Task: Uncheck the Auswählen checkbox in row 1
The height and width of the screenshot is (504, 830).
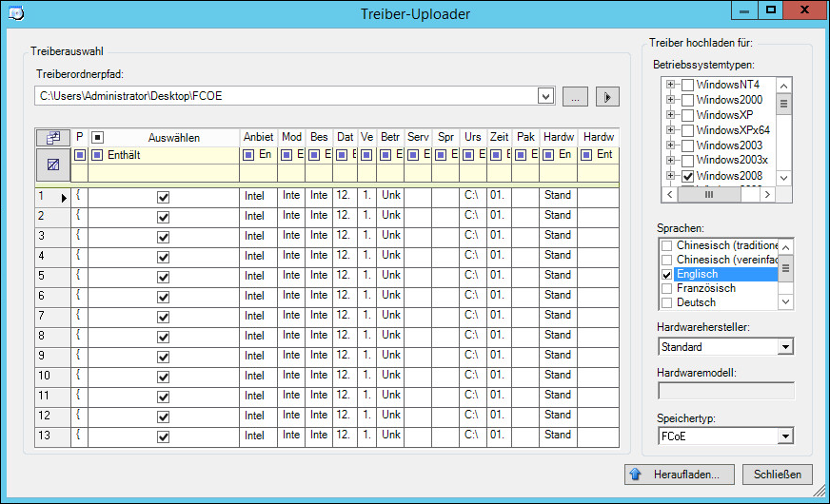Action: pos(163,197)
